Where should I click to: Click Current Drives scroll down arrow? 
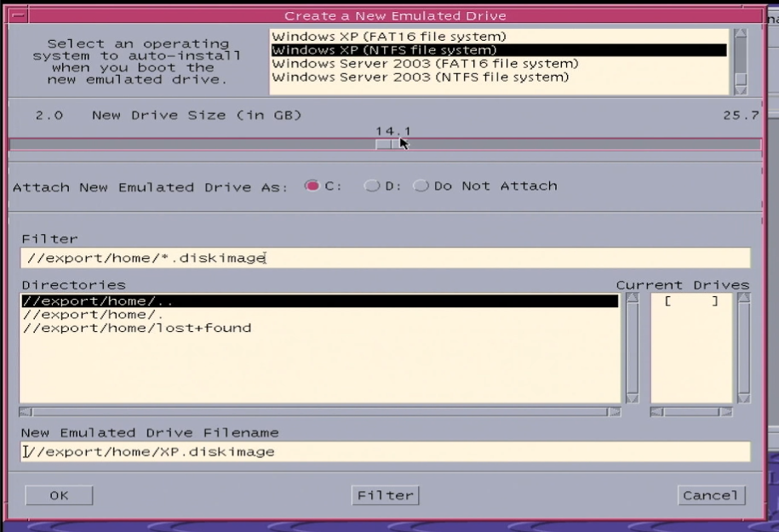[x=744, y=398]
